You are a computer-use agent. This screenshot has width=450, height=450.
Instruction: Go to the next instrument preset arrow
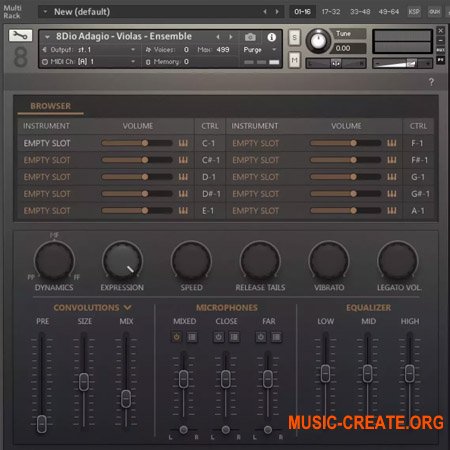[231, 37]
